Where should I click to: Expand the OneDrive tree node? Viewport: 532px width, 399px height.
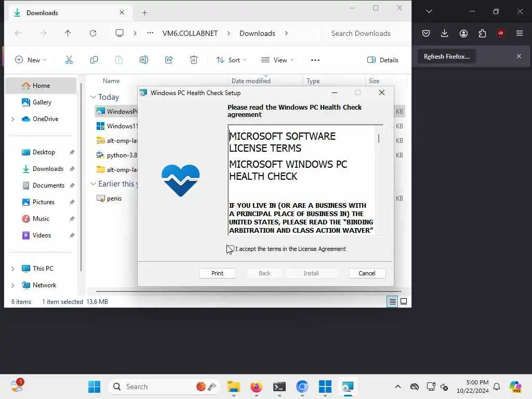tap(13, 119)
